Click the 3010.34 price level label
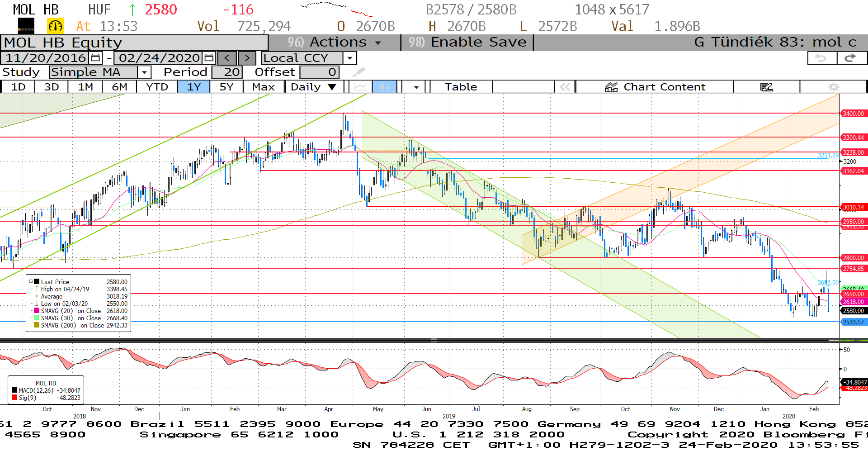Image resolution: width=868 pixels, height=470 pixels. coord(854,207)
